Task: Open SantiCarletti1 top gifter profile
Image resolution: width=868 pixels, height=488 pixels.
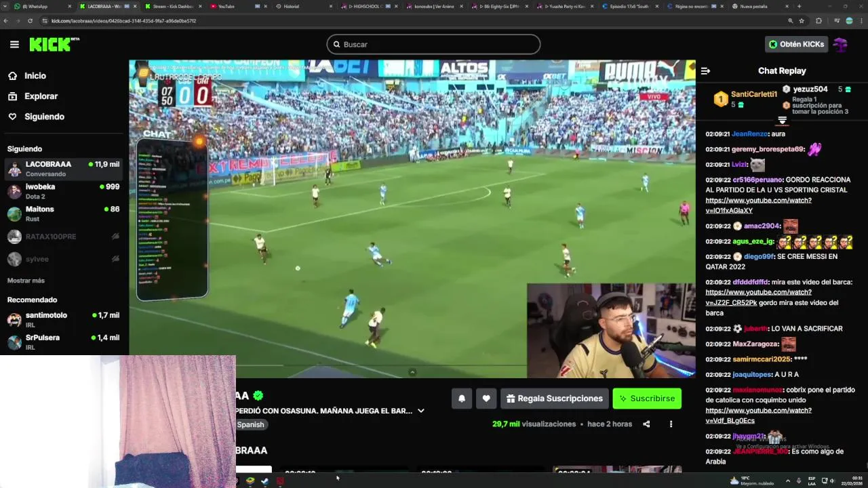Action: (754, 94)
